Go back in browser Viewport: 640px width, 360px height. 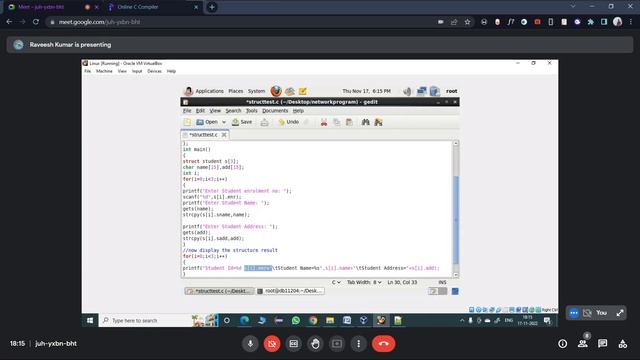coord(9,22)
